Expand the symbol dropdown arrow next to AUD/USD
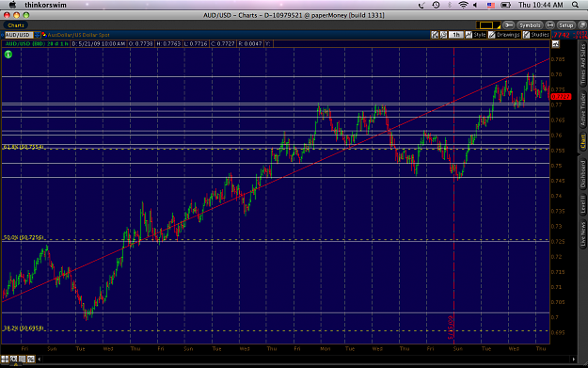The height and width of the screenshot is (368, 588). coord(37,35)
